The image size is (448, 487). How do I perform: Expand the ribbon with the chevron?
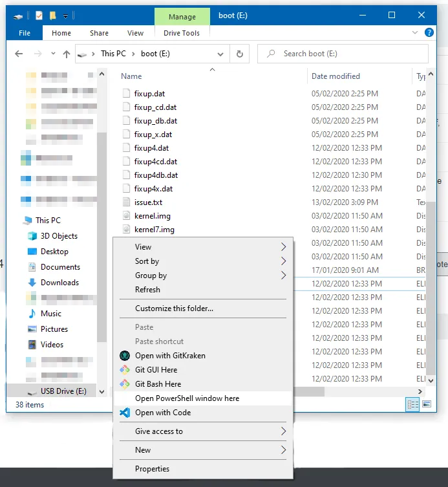coord(415,32)
